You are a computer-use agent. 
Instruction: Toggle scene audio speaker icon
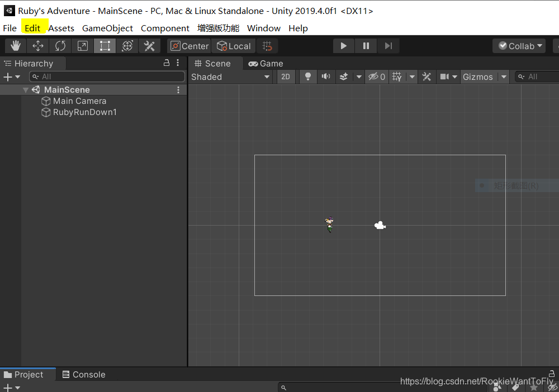[x=326, y=77]
